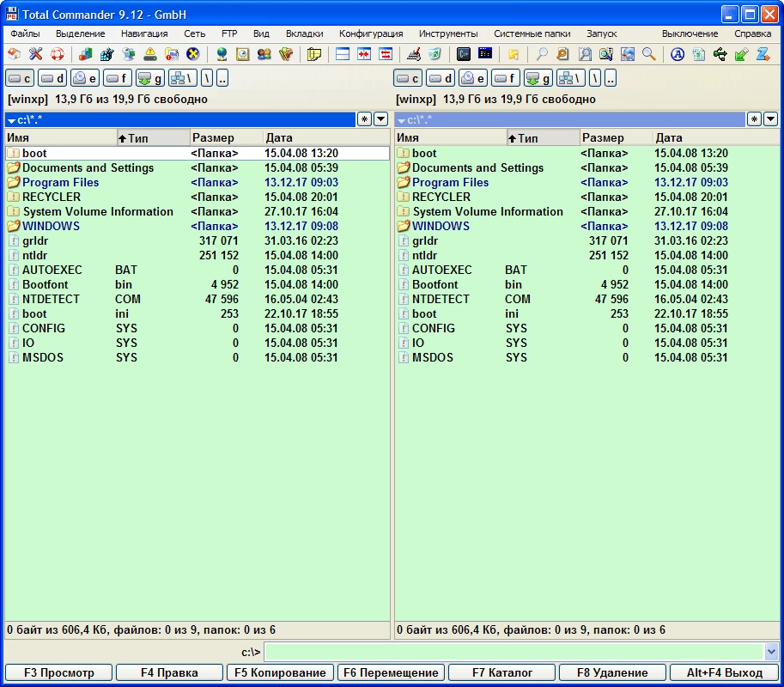Open left panel directory history dropdown
This screenshot has height=687, width=784.
pos(381,119)
